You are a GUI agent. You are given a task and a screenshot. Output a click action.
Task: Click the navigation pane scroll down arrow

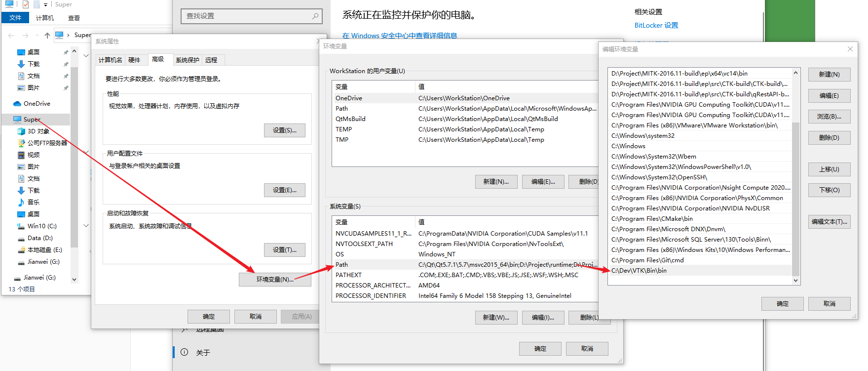click(75, 279)
